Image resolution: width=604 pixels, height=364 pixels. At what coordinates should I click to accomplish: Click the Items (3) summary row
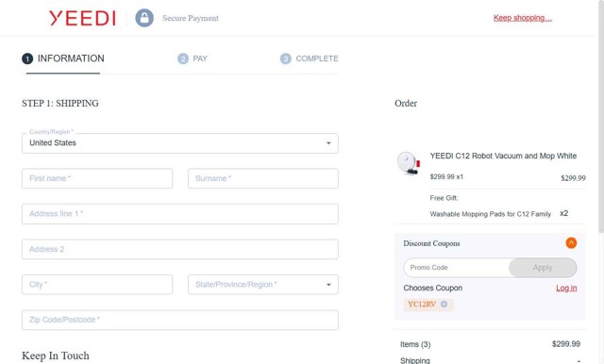point(490,344)
